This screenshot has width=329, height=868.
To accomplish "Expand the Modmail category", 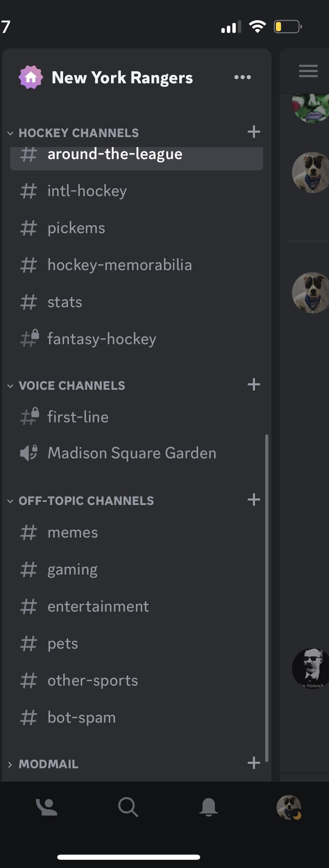I will [43, 764].
